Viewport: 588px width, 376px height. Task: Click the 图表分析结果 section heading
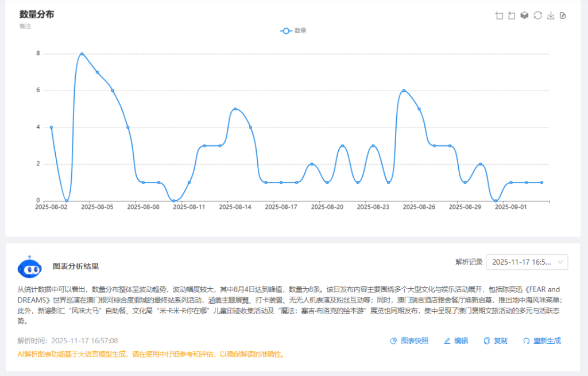coord(76,266)
